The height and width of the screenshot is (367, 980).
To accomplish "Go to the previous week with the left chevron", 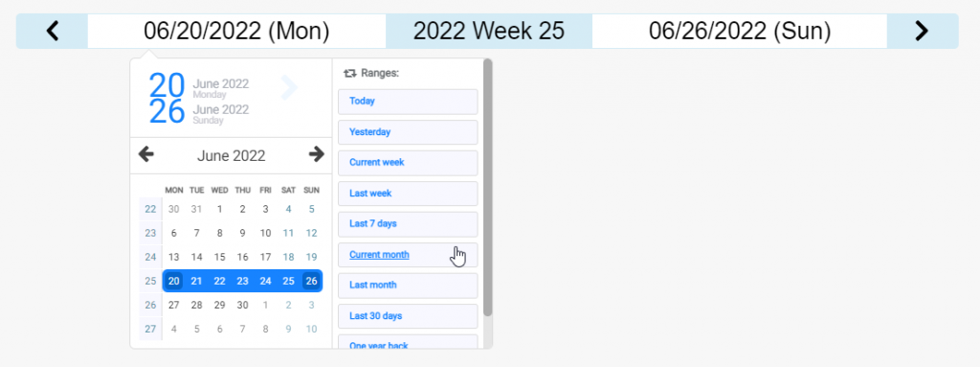I will 53,31.
